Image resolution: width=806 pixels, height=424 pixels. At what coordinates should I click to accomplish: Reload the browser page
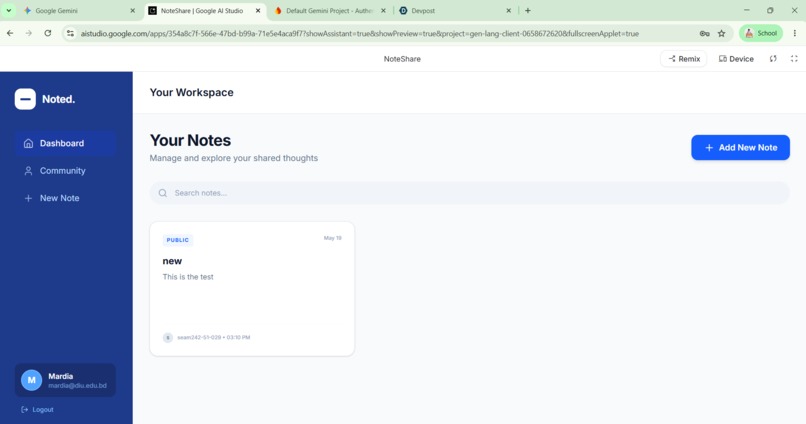[48, 33]
